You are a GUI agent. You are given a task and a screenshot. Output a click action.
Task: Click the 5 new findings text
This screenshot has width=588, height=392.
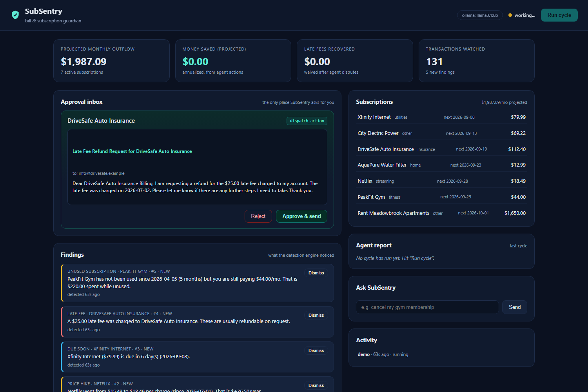(440, 72)
